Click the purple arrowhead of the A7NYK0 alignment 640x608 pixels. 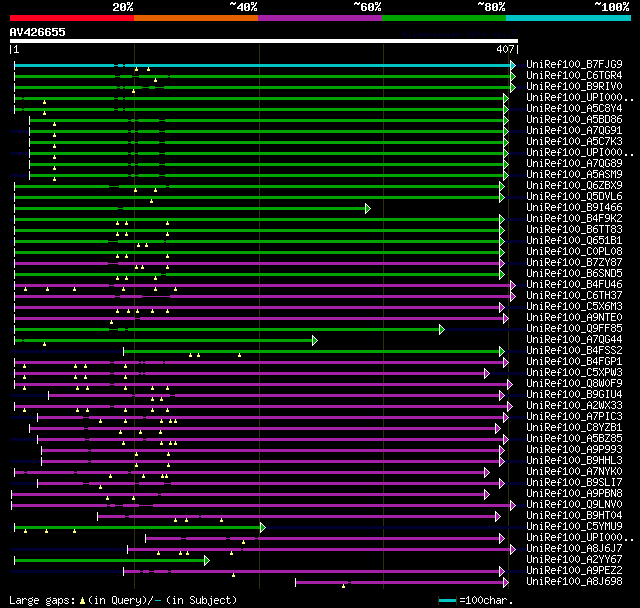487,473
